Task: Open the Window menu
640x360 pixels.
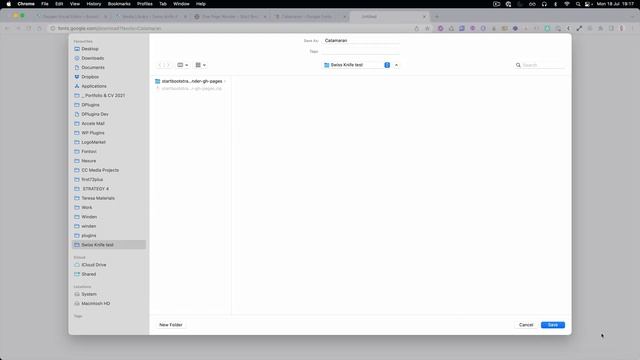Action: (181, 4)
